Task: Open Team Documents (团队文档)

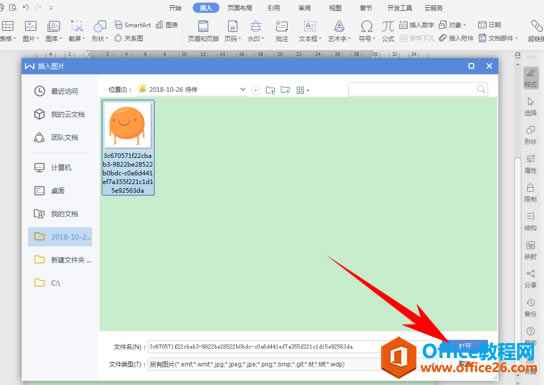Action: point(60,137)
